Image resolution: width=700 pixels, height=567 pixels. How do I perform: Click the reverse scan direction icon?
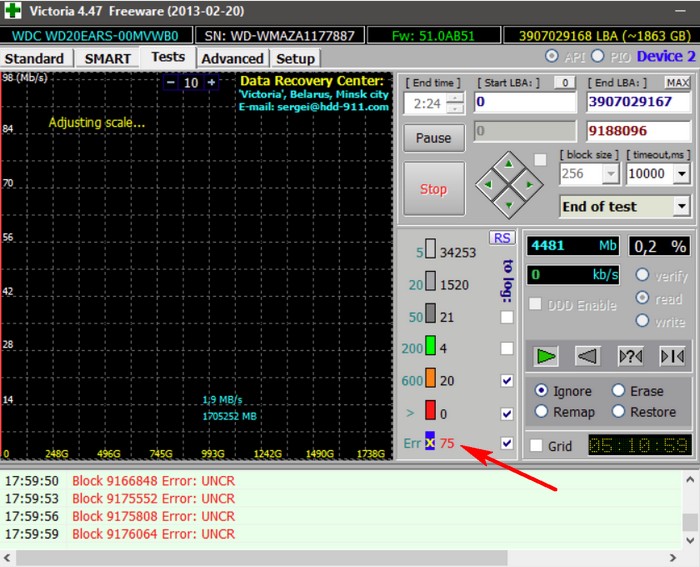[589, 355]
